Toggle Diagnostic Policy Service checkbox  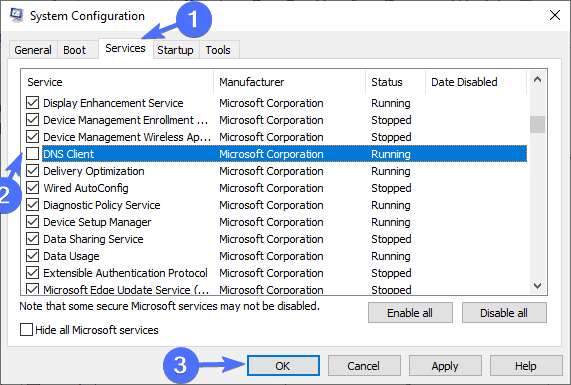pyautogui.click(x=32, y=205)
